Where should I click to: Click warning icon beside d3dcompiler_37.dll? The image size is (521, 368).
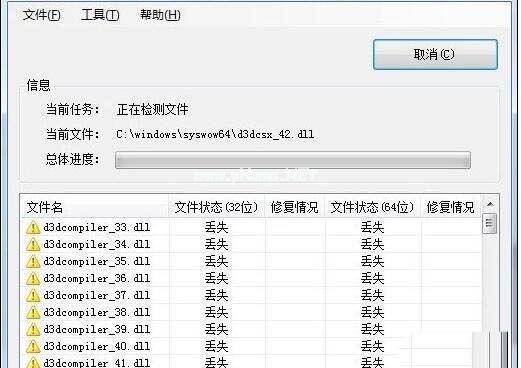[x=33, y=296]
